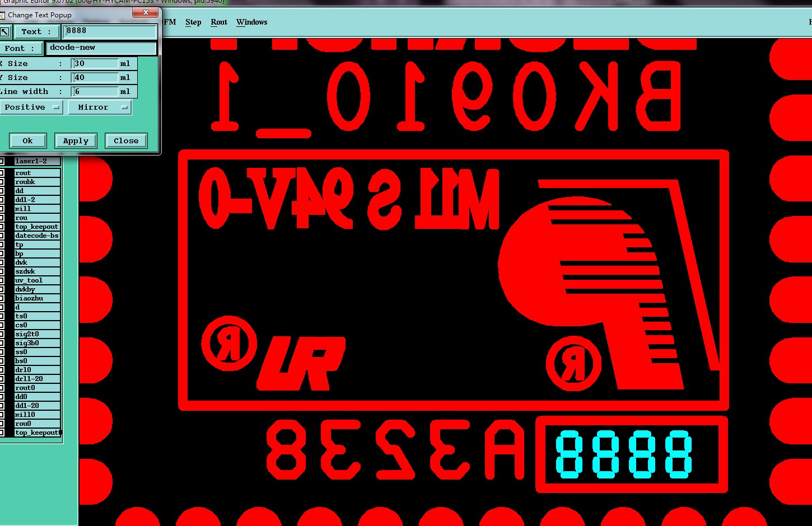Image resolution: width=812 pixels, height=526 pixels.
Task: Select the szdwk layer row
Action: (37, 271)
